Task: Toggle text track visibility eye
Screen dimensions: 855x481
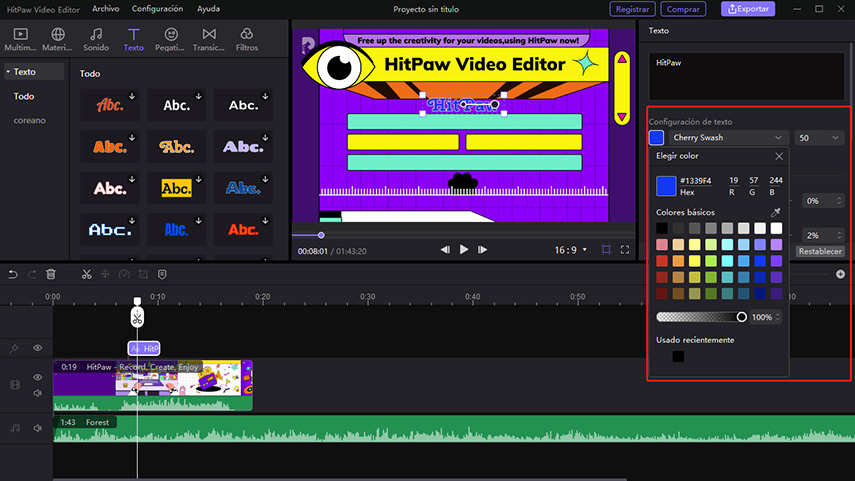Action: tap(38, 348)
